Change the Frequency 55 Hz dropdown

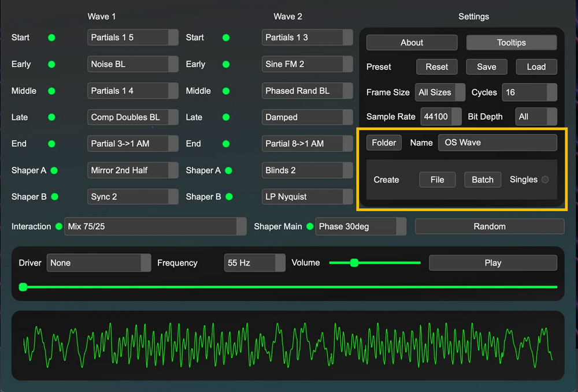pyautogui.click(x=254, y=263)
